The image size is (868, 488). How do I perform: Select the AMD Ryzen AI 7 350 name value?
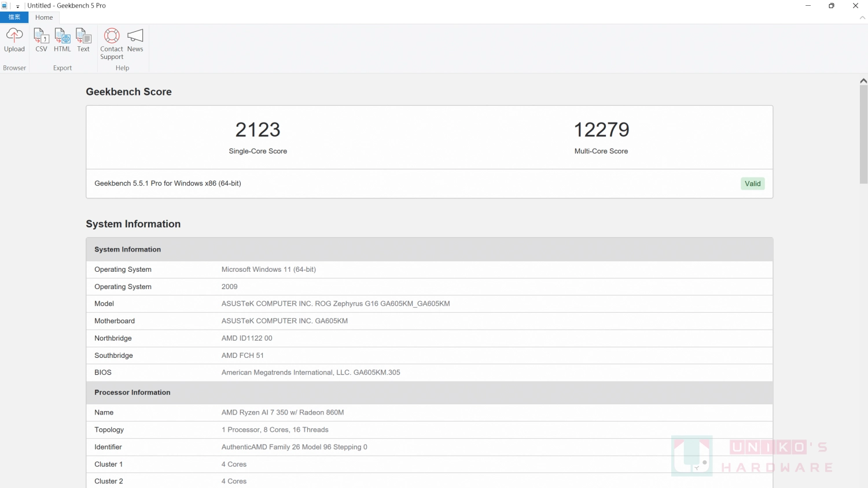(282, 413)
